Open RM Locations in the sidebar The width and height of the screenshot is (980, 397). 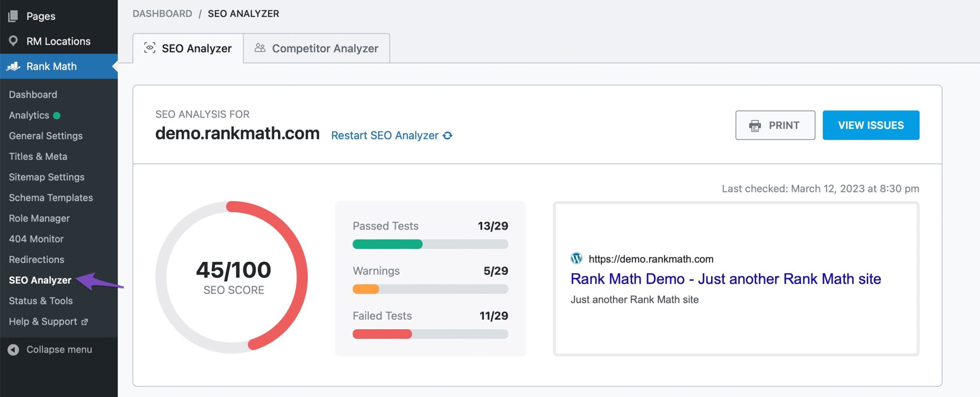[59, 41]
